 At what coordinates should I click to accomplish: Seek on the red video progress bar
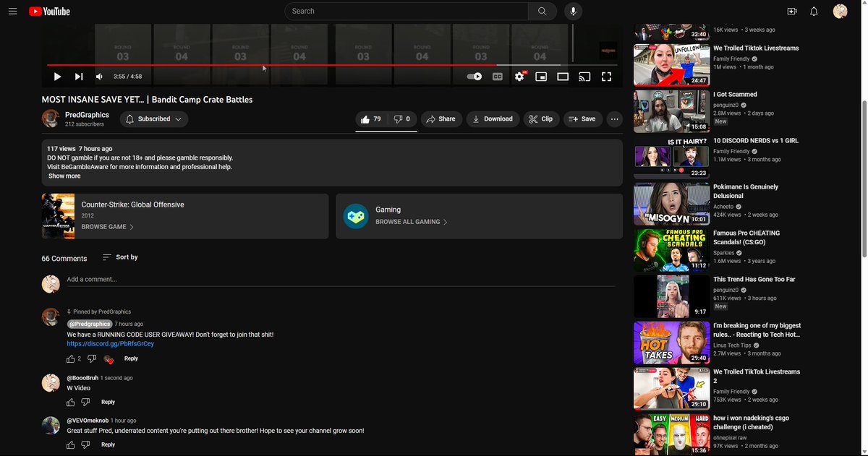click(331, 65)
